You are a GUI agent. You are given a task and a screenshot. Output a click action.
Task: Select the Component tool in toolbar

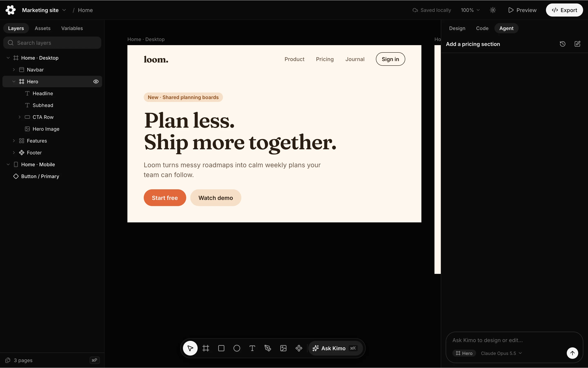pos(299,348)
